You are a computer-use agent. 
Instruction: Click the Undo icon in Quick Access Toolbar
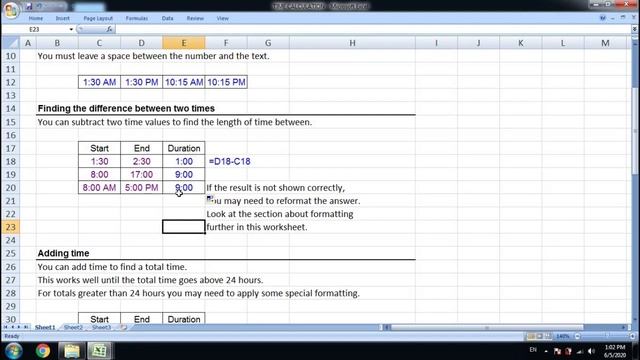[x=39, y=6]
